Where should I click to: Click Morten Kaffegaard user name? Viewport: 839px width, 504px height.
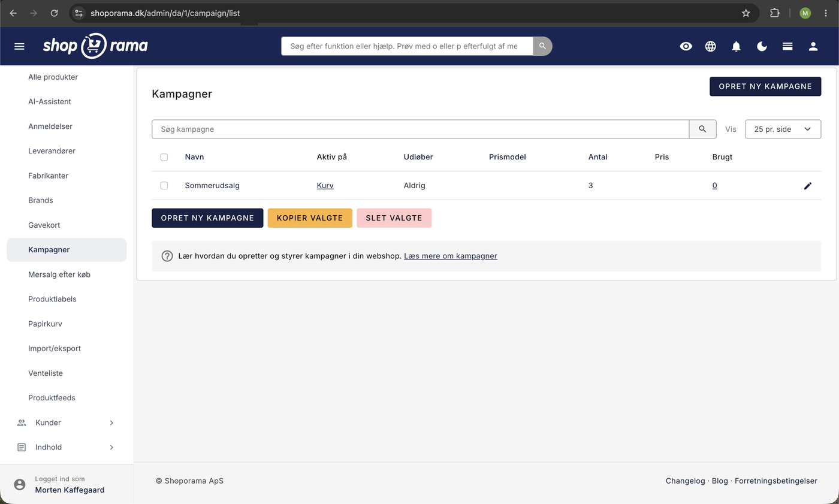pos(70,490)
